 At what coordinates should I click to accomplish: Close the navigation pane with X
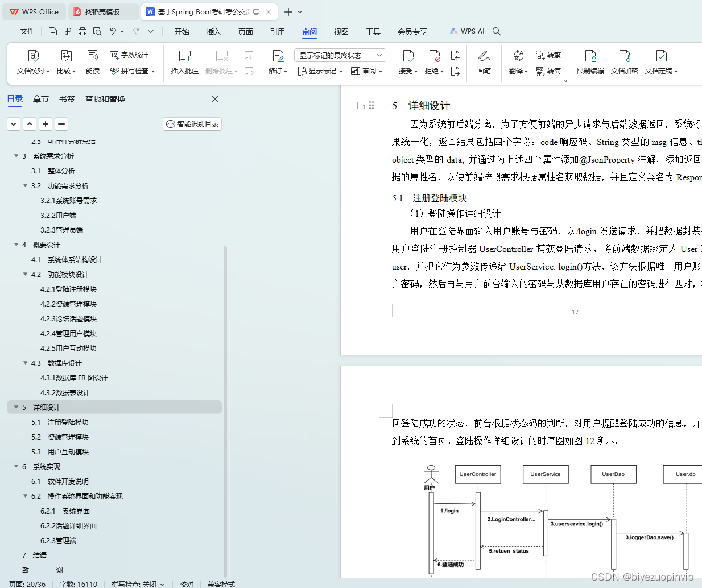coord(215,99)
